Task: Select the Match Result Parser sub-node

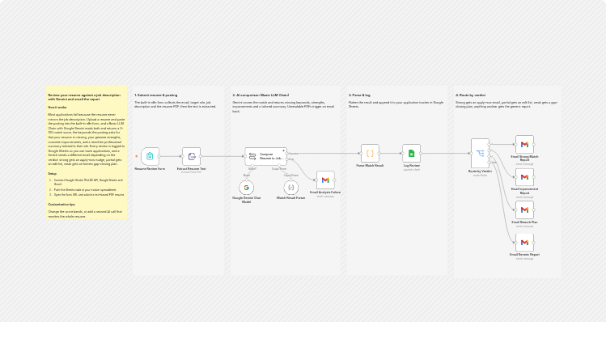Action: 291,188
